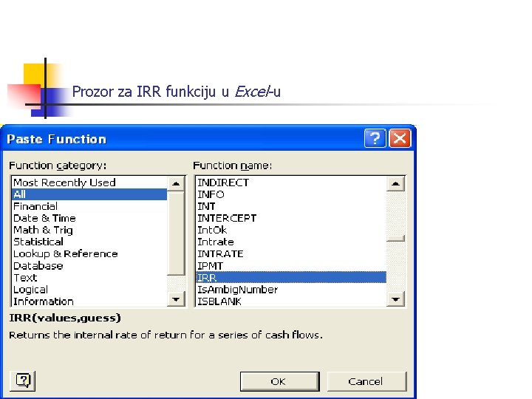The image size is (532, 399).
Task: Choose the Text category
Action: click(x=90, y=278)
